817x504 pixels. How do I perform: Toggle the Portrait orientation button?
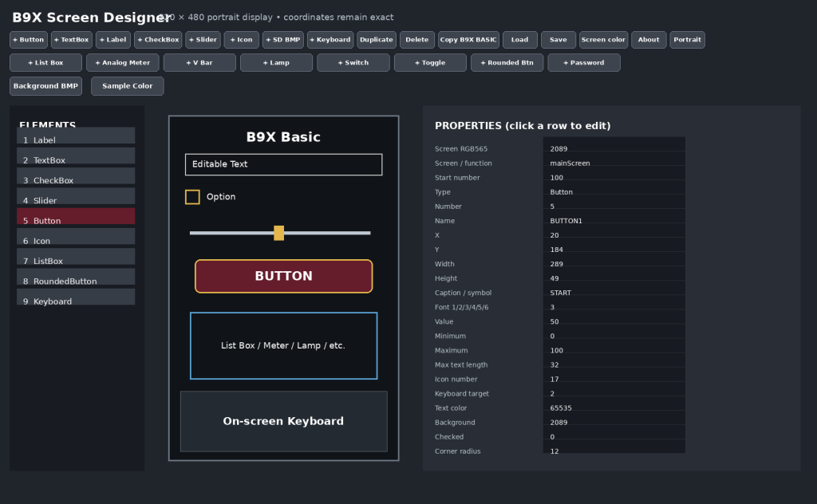tap(687, 40)
